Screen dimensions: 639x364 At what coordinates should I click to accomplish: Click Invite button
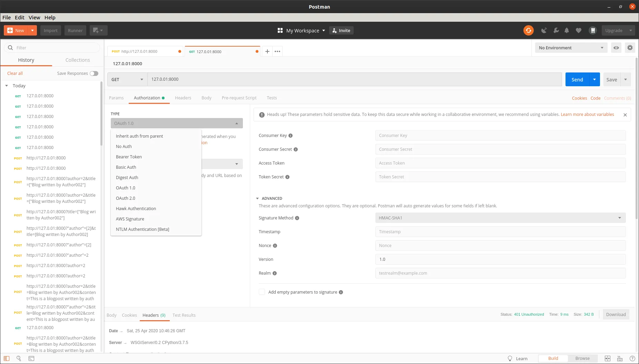[x=341, y=30]
